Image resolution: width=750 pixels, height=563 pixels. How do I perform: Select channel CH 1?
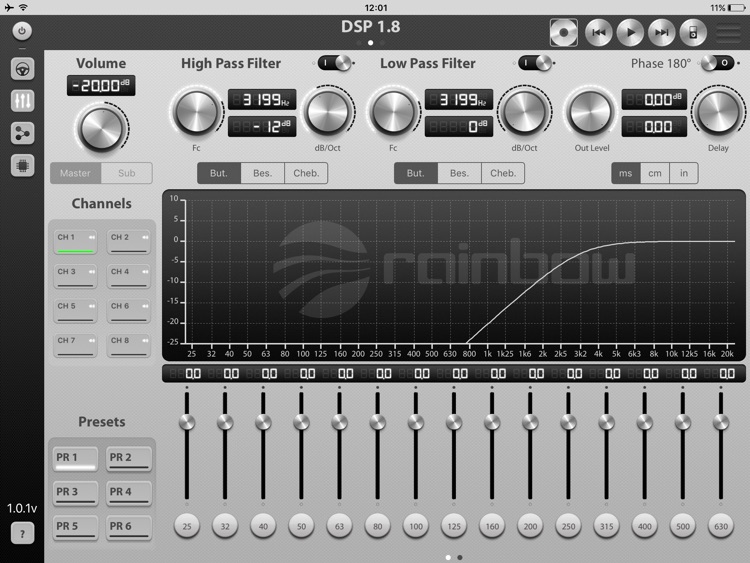(76, 242)
